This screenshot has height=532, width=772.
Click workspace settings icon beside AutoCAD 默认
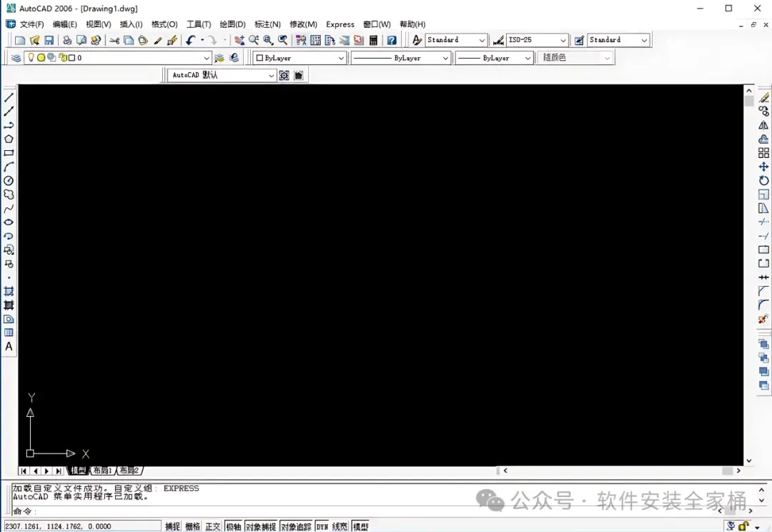[x=284, y=75]
